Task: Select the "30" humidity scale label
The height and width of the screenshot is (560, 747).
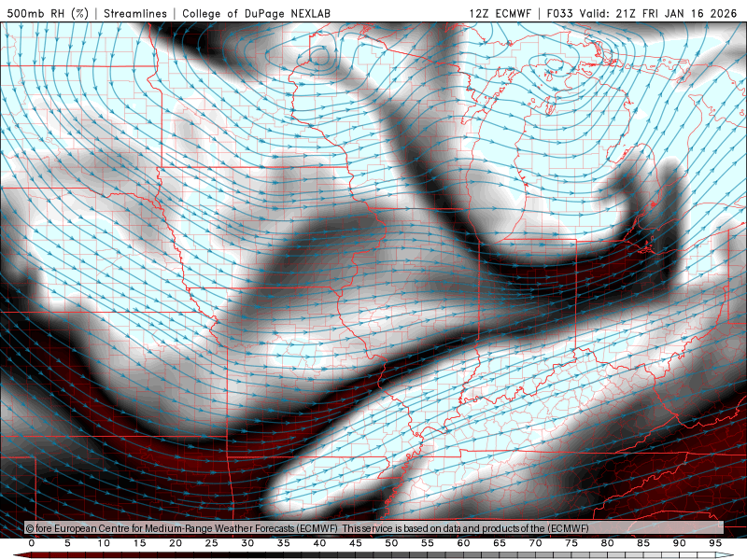Action: [x=247, y=543]
